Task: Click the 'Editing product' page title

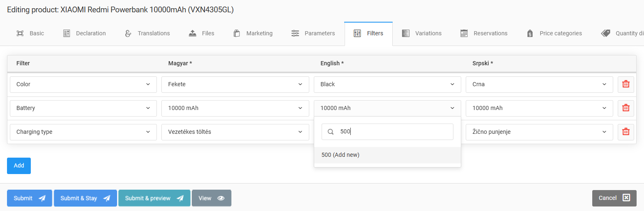Action: point(120,10)
